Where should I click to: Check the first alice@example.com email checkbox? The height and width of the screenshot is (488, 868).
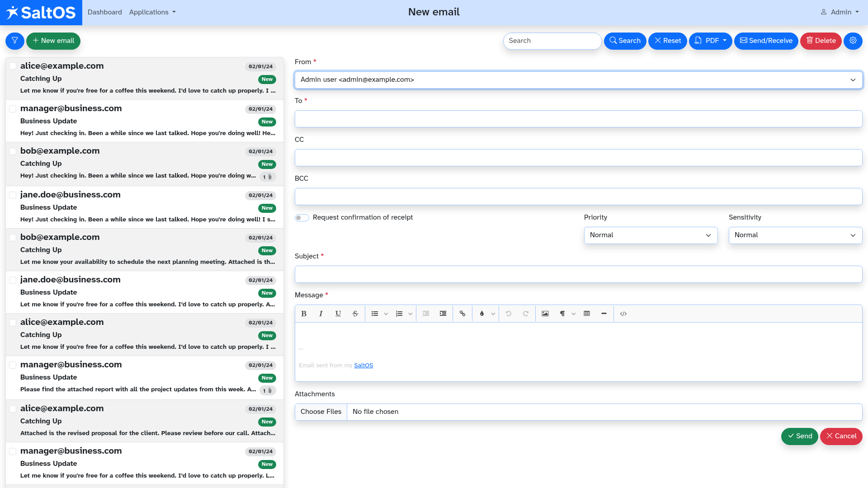click(13, 66)
